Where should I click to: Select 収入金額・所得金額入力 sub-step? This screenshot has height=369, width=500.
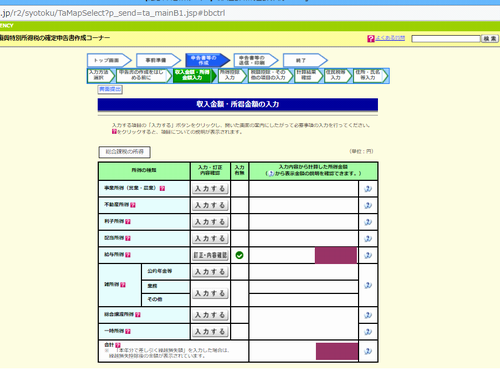pos(195,75)
